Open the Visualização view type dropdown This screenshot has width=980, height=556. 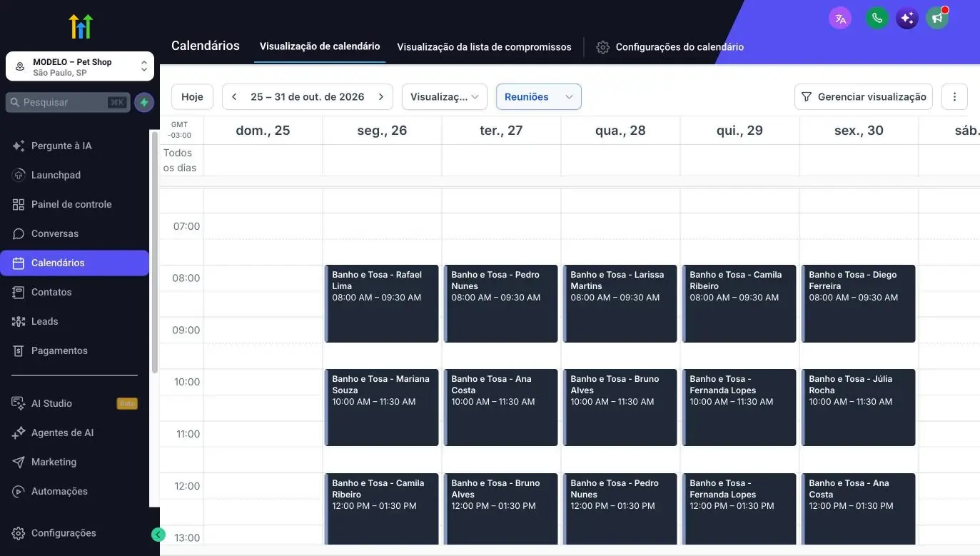click(x=445, y=96)
